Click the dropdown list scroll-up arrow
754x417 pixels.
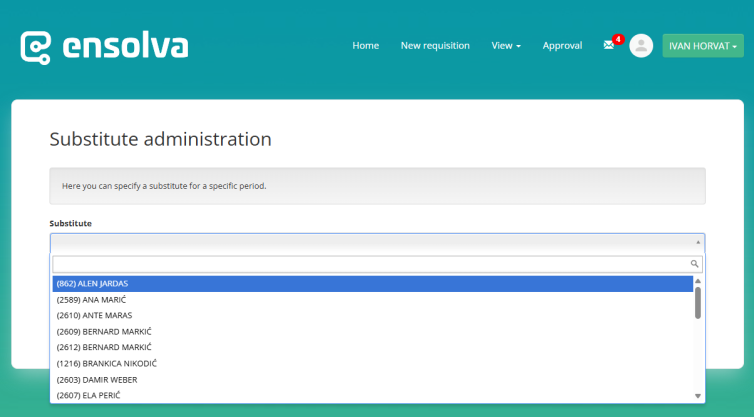(x=698, y=282)
